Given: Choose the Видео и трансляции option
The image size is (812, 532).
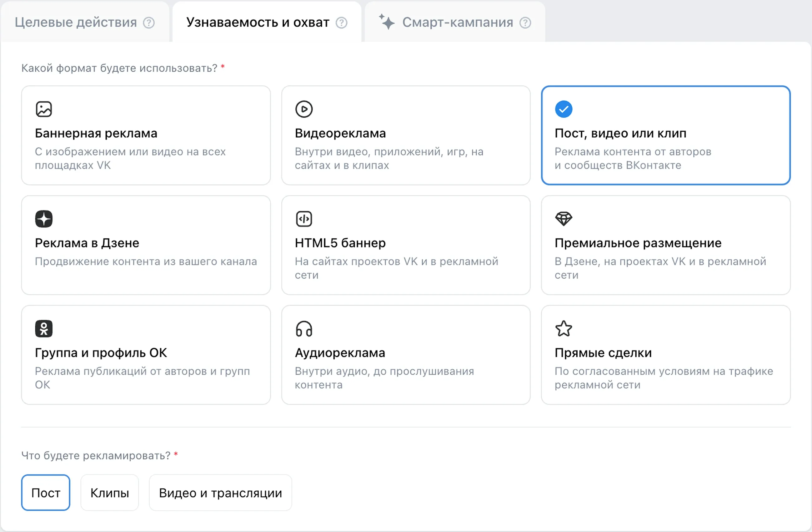Looking at the screenshot, I should pyautogui.click(x=220, y=493).
